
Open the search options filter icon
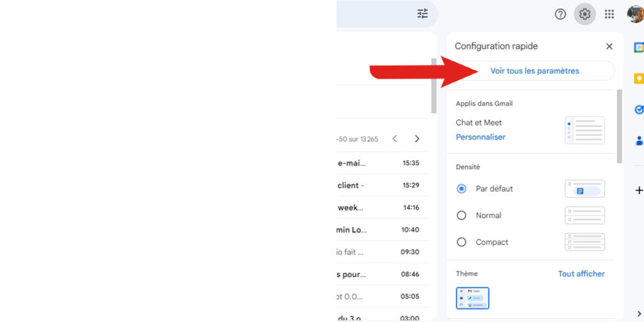423,14
